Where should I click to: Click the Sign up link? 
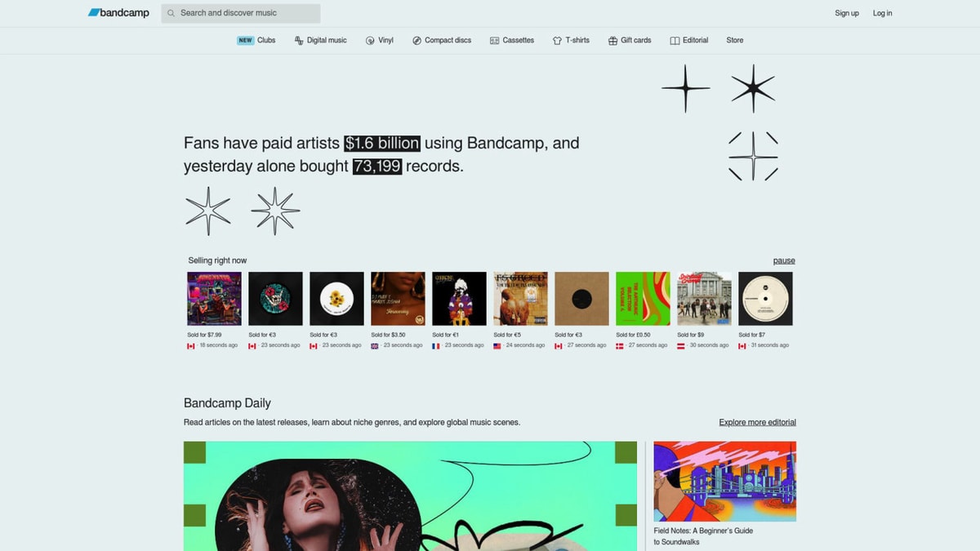coord(847,12)
